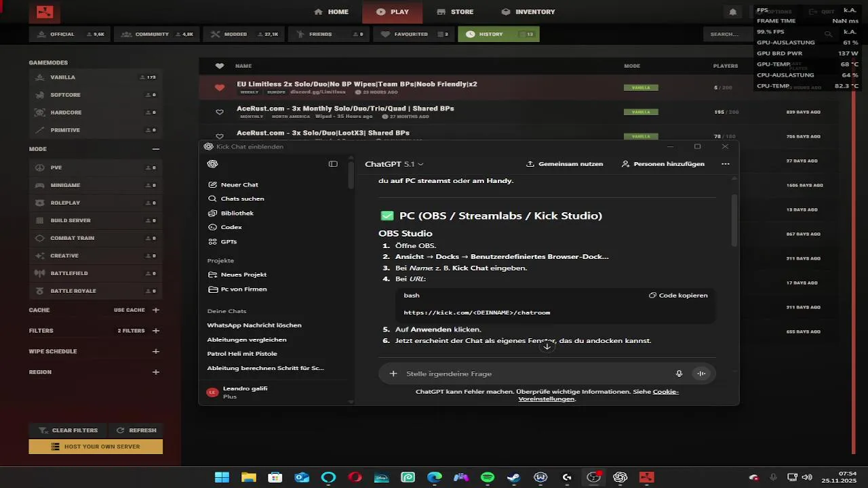Select the Primitive gamemode filter
This screenshot has height=488, width=868.
(x=96, y=130)
